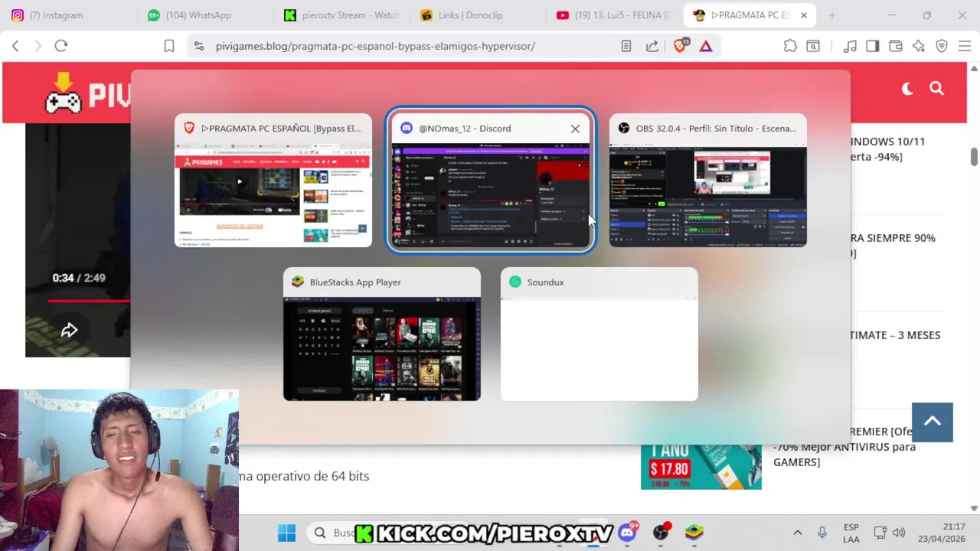Open Leo AI assistant sparkle icon

(x=919, y=46)
